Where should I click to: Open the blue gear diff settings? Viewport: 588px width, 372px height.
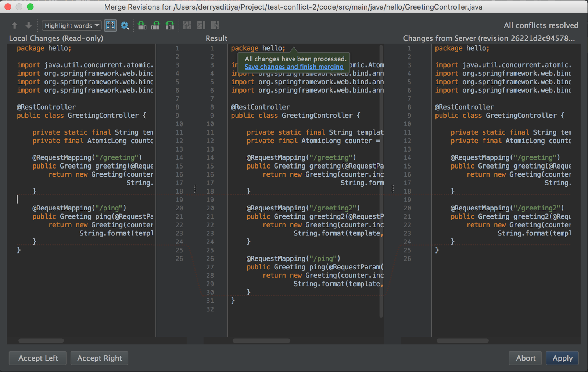point(125,25)
